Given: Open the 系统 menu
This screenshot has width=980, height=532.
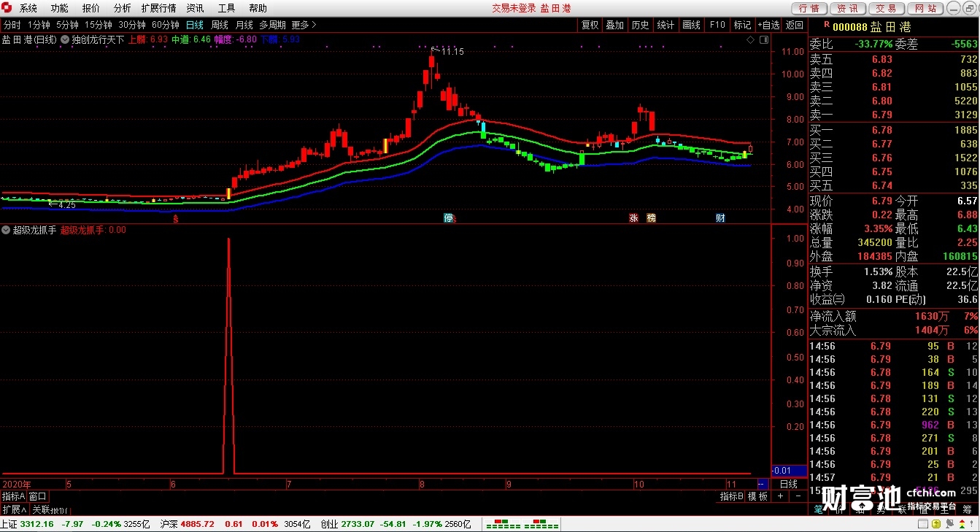Looking at the screenshot, I should pos(28,8).
